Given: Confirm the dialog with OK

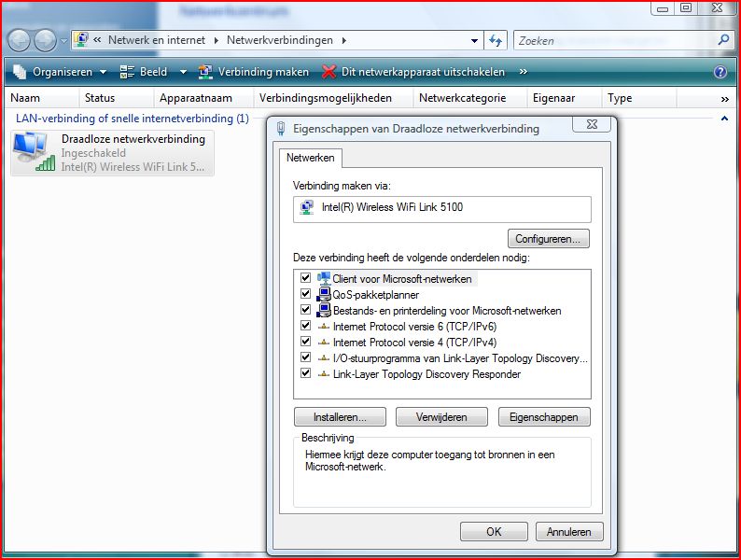Looking at the screenshot, I should click(x=494, y=532).
